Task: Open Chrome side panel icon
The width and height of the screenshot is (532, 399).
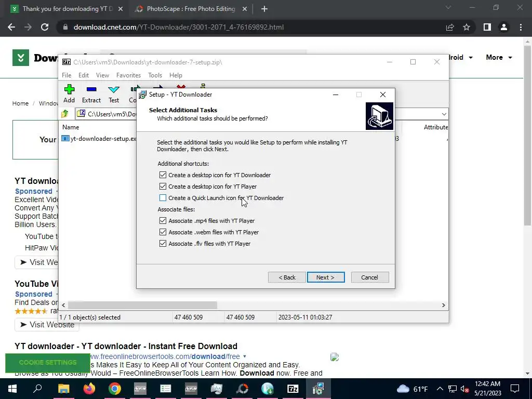Action: (x=487, y=27)
